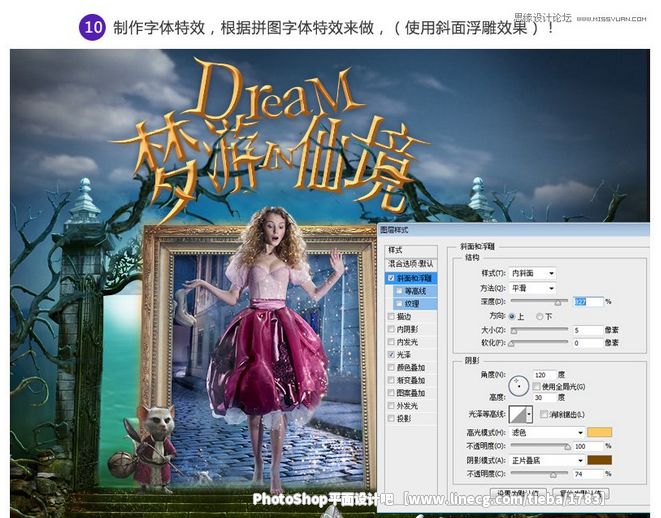Image resolution: width=661 pixels, height=518 pixels.
Task: Click the 高度 30 degree input field
Action: coord(544,397)
